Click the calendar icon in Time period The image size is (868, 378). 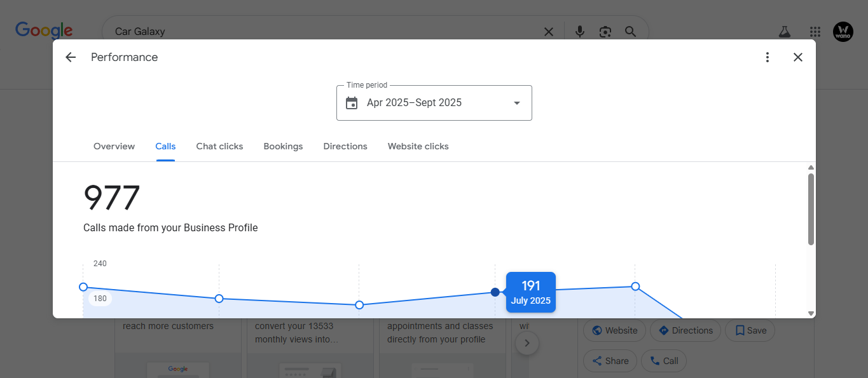[x=352, y=103]
